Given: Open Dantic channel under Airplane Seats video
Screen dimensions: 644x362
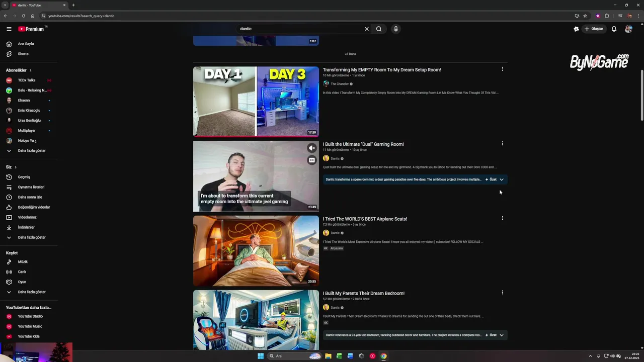Looking at the screenshot, I should [335, 233].
